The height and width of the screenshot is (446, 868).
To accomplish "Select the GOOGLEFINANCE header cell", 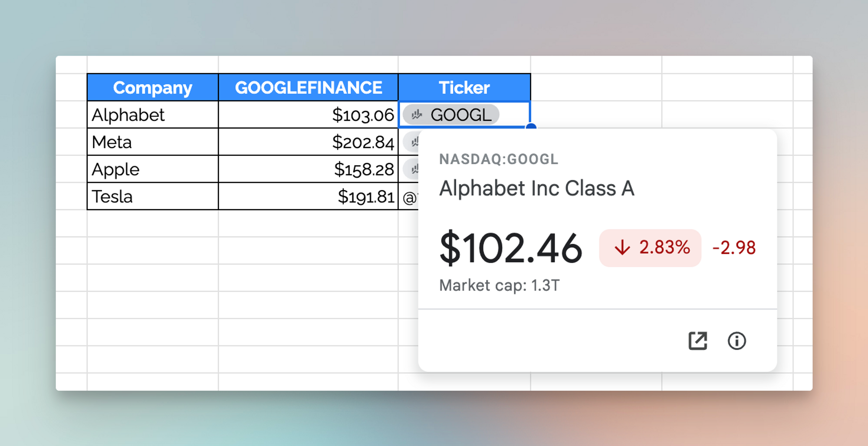I will pos(308,88).
